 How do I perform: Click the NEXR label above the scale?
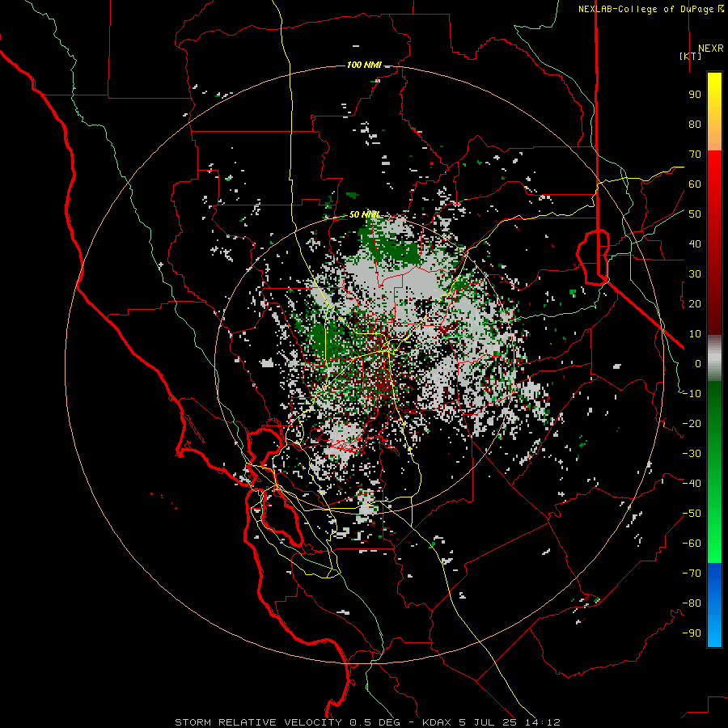711,49
